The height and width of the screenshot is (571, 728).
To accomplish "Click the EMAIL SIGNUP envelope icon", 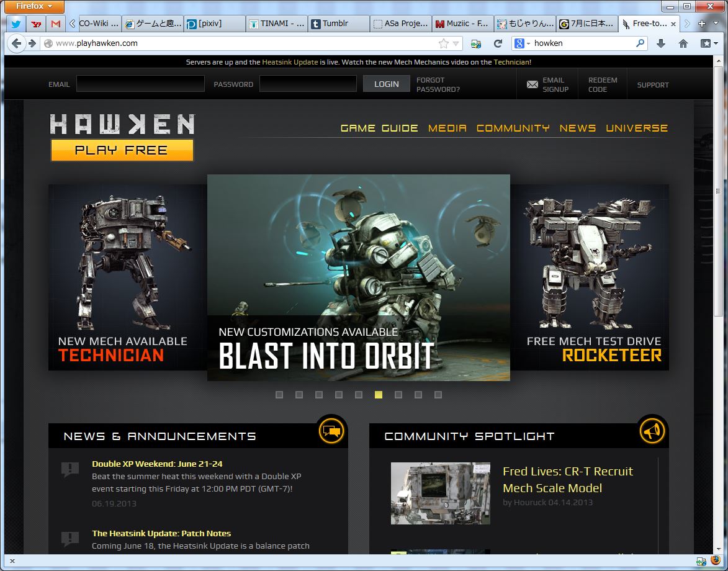I will pos(533,84).
